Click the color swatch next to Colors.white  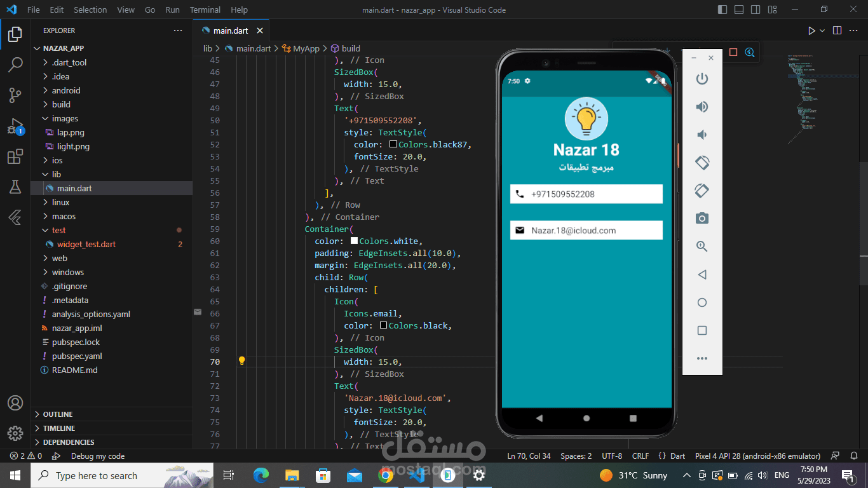point(353,240)
